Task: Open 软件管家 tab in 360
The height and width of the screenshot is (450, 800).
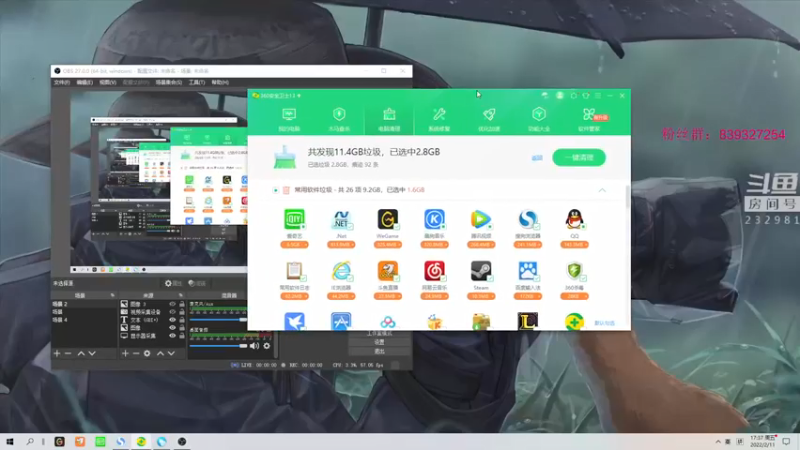Action: 589,119
